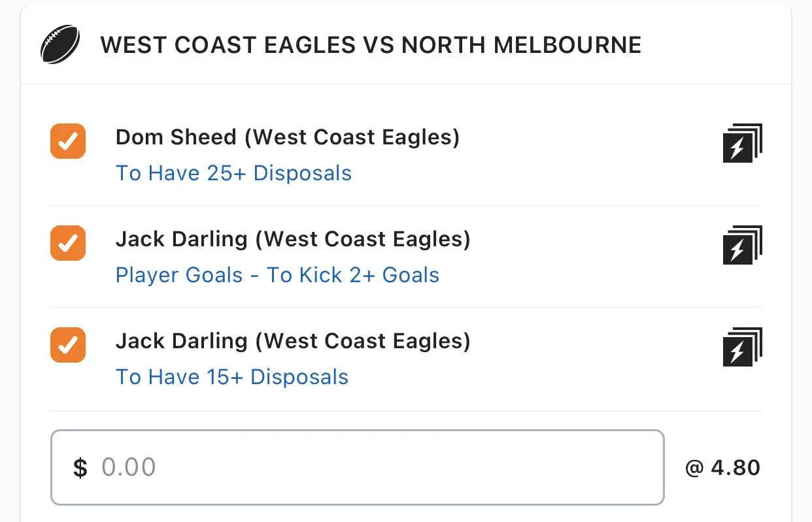Deselect Jack Darling 15+ Disposals checkbox
812x522 pixels.
click(x=68, y=345)
